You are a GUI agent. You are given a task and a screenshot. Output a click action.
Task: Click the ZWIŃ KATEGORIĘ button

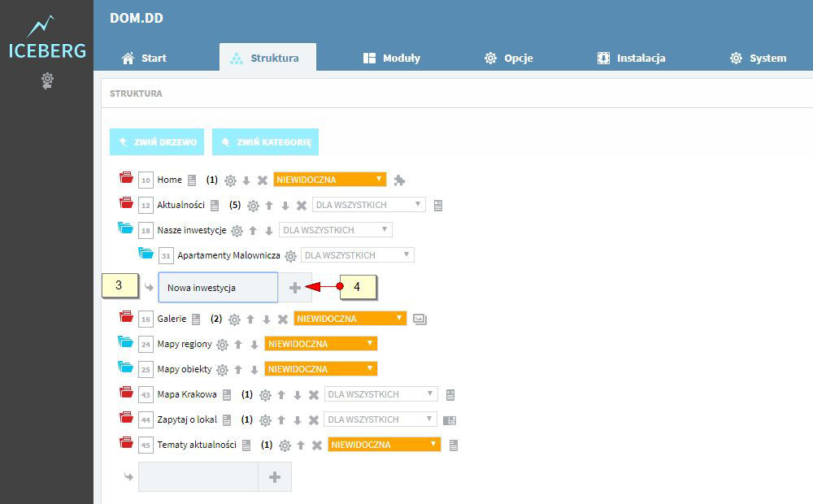pos(266,142)
